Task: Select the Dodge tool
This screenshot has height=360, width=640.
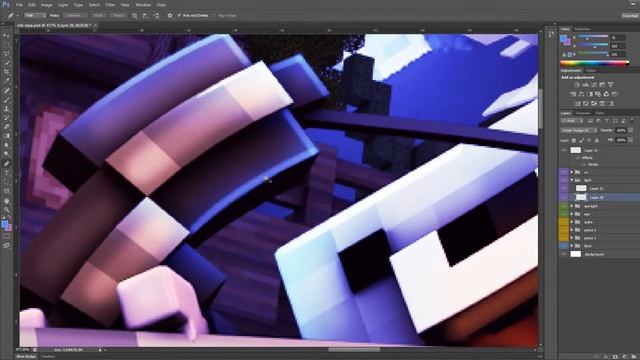Action: pyautogui.click(x=7, y=154)
